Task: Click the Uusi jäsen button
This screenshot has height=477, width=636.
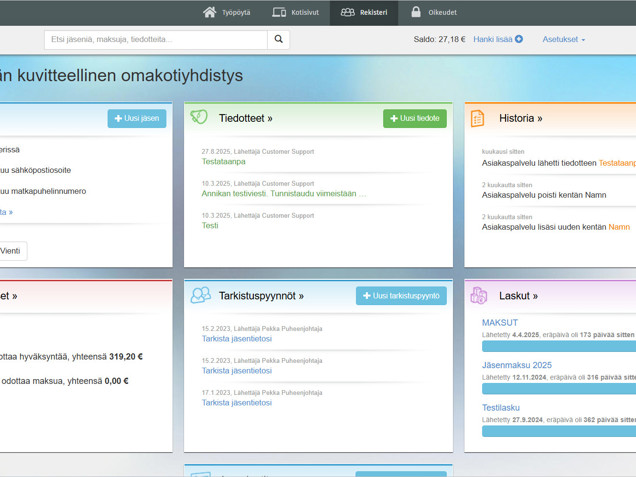Action: (x=137, y=118)
